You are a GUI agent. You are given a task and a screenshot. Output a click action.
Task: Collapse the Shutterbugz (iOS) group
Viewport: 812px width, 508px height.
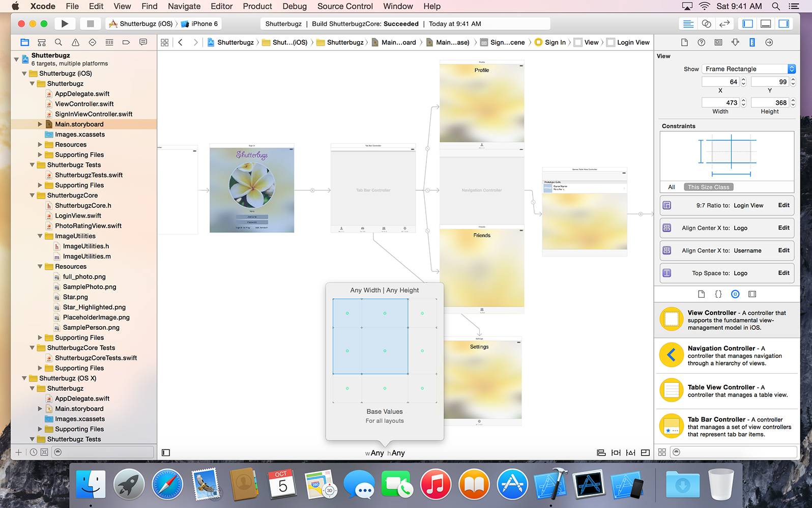(24, 73)
